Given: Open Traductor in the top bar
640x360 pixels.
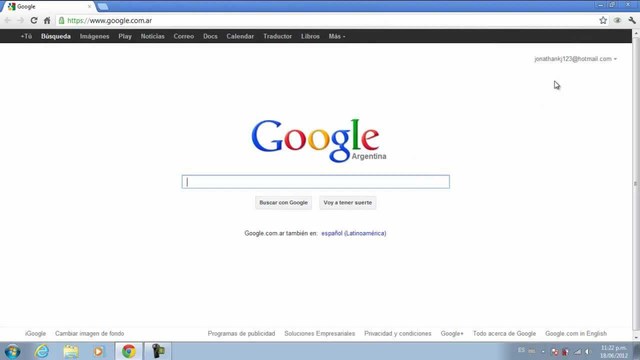Looking at the screenshot, I should pos(278,36).
